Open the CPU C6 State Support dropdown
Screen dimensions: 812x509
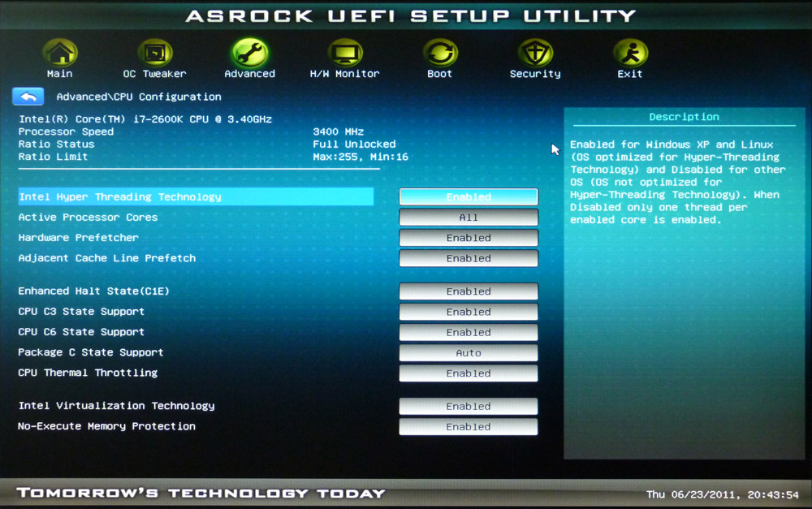coord(469,333)
